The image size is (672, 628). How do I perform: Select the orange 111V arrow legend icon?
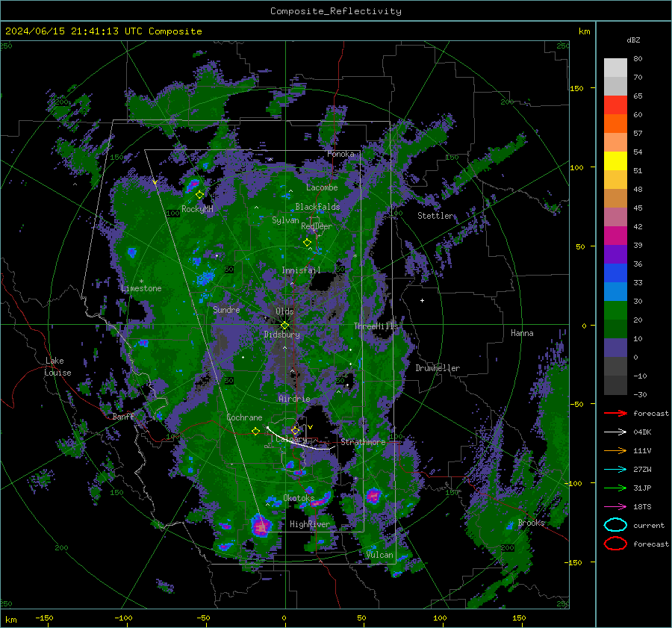(x=615, y=450)
